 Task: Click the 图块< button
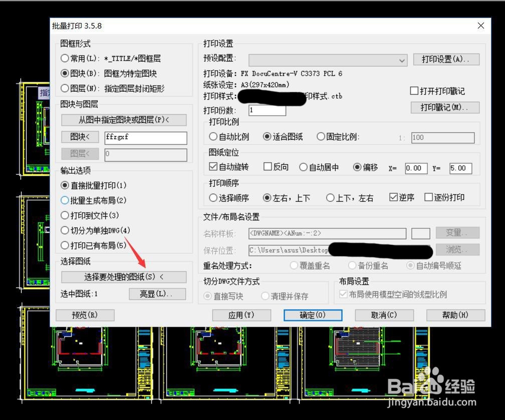[80, 137]
